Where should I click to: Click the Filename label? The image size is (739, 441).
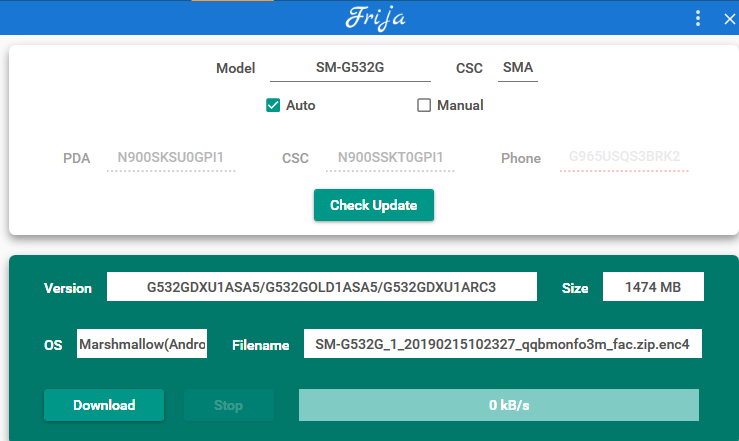pyautogui.click(x=261, y=345)
